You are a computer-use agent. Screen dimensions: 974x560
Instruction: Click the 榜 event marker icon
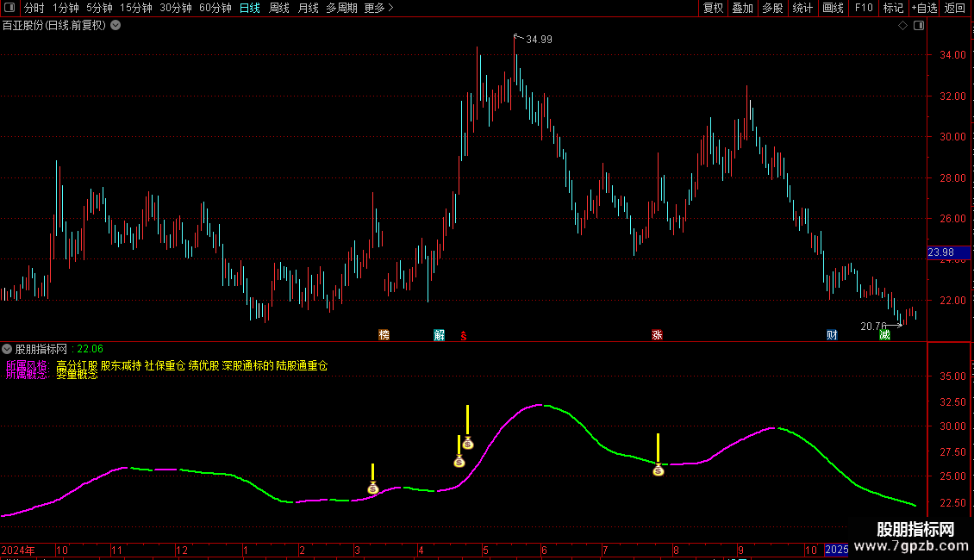(384, 334)
